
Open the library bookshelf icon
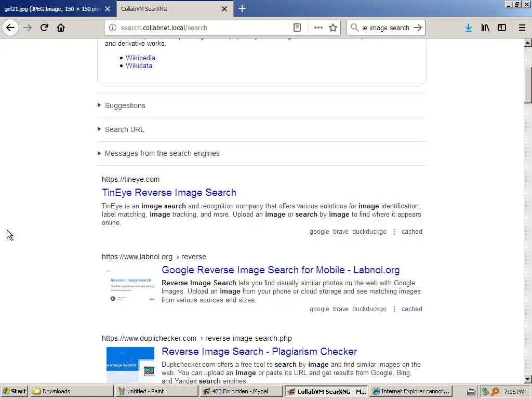[485, 28]
